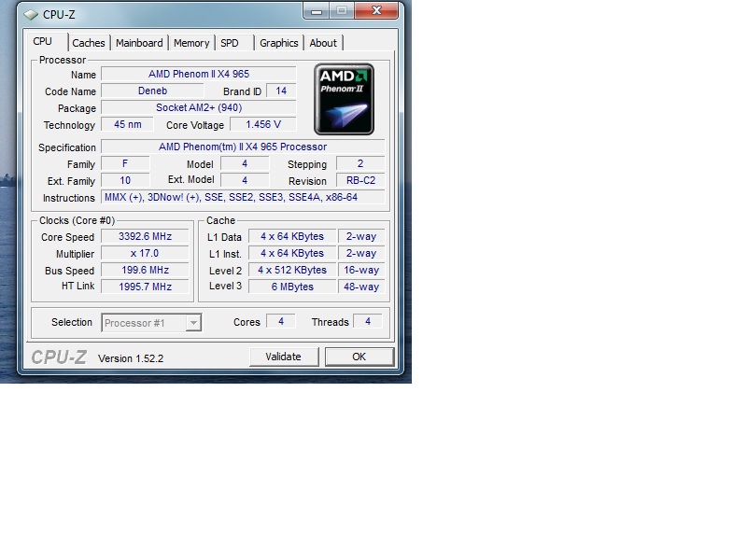The width and height of the screenshot is (747, 560).
Task: Click the code name value 'Deneb'
Action: point(152,91)
